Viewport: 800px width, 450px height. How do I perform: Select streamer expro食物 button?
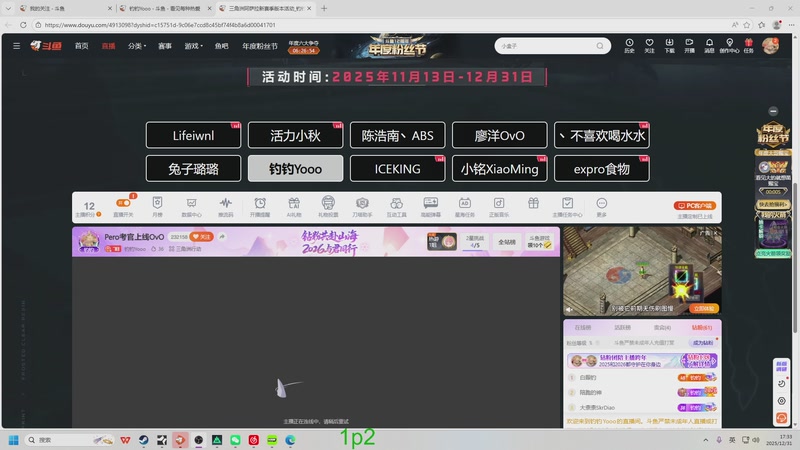602,168
